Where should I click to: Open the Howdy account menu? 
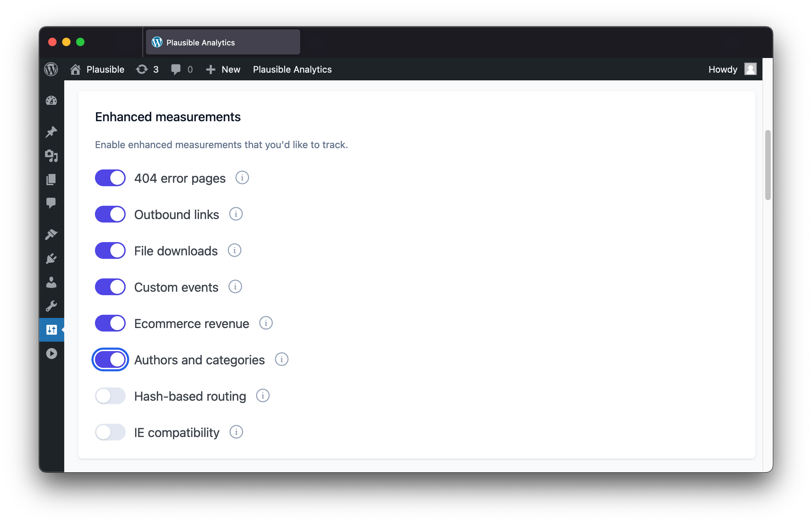[723, 70]
